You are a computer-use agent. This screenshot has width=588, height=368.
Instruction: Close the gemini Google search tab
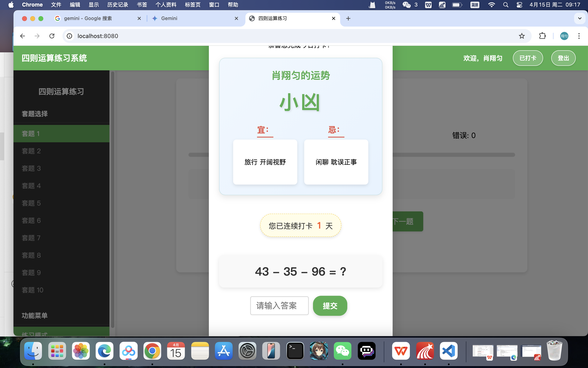[x=139, y=18]
